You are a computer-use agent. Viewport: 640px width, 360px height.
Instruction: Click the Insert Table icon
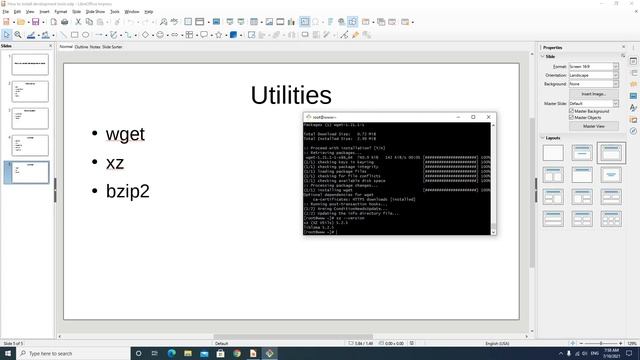[254, 22]
